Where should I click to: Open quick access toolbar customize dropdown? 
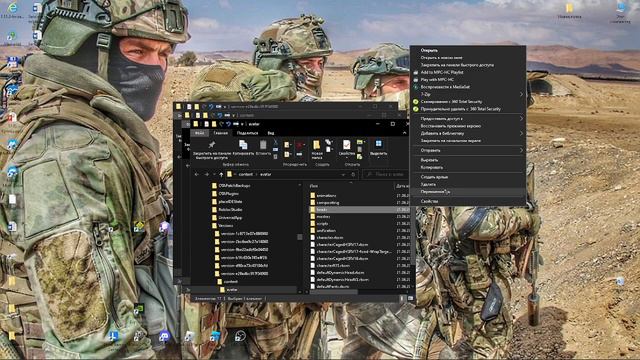coord(242,124)
